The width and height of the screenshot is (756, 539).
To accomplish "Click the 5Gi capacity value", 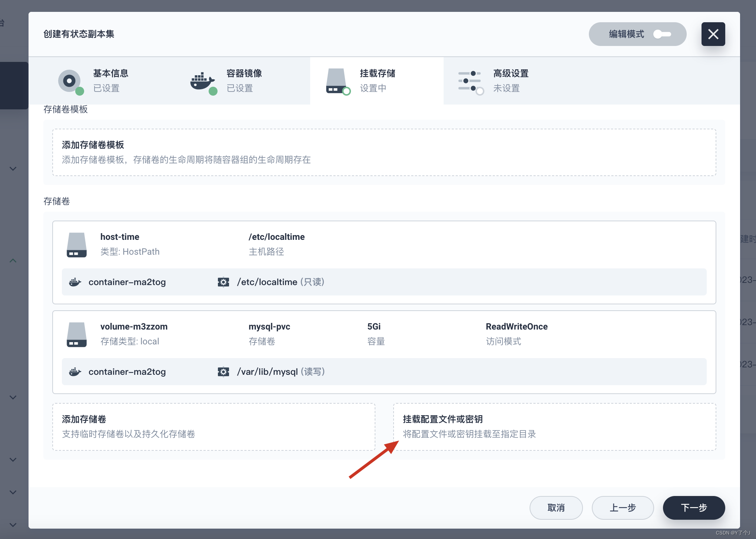I will [x=374, y=327].
